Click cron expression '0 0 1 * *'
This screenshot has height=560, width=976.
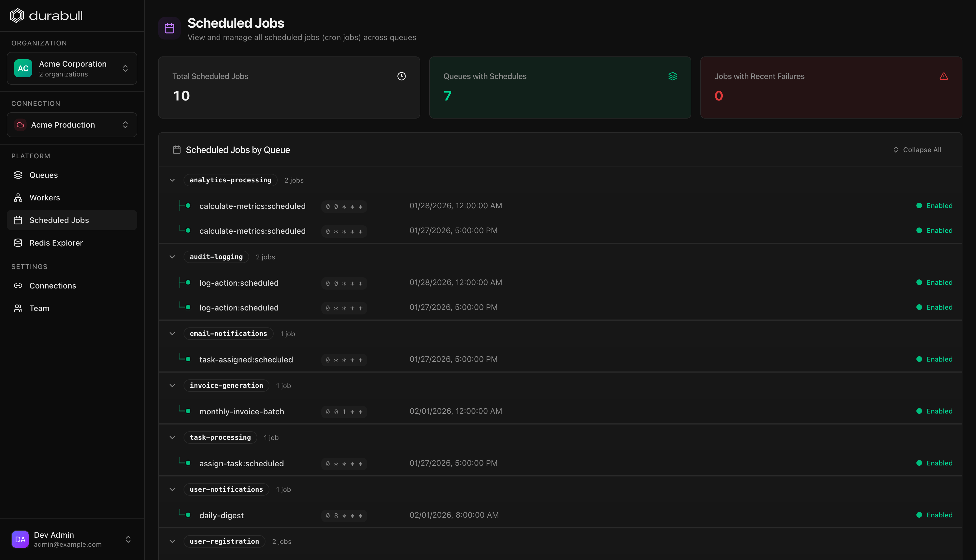(x=344, y=412)
